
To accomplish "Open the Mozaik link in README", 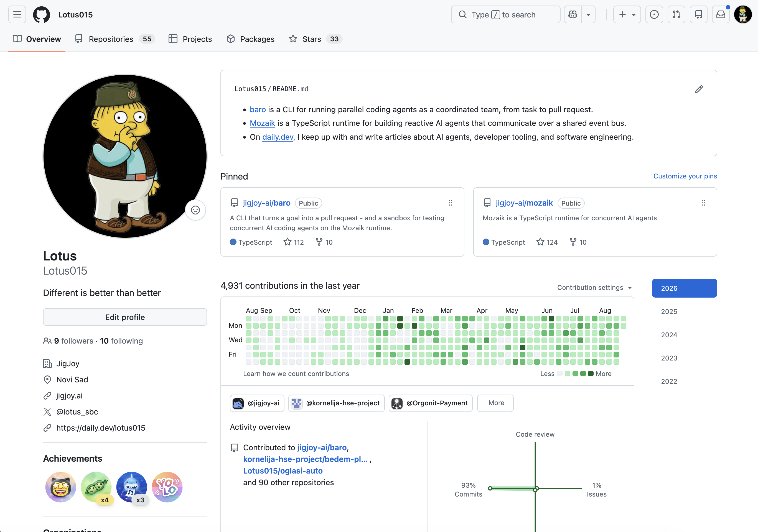I will tap(263, 123).
